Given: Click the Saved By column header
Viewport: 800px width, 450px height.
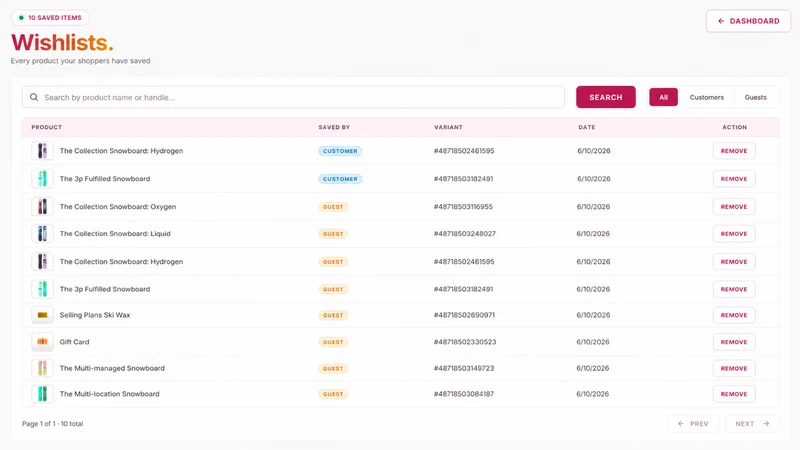Looking at the screenshot, I should [334, 127].
